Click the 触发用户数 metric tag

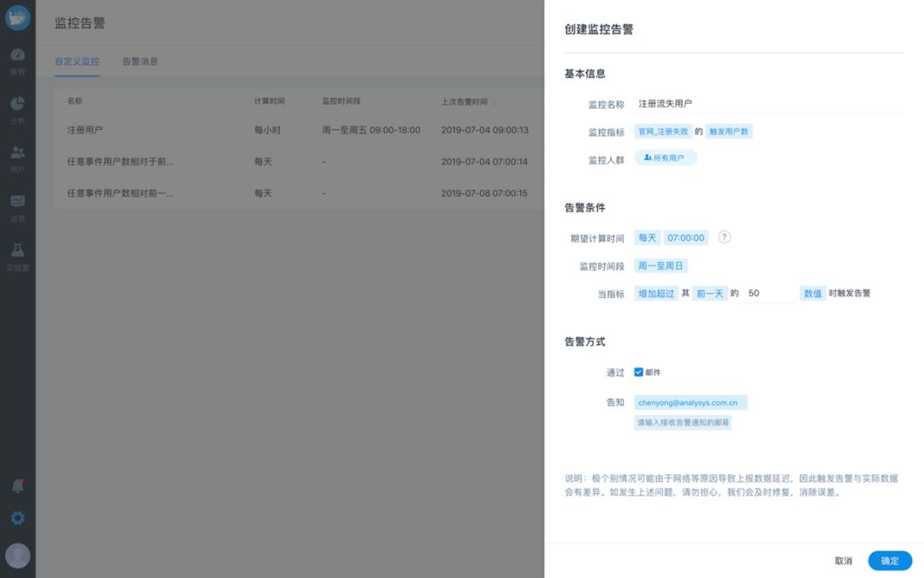(x=727, y=131)
